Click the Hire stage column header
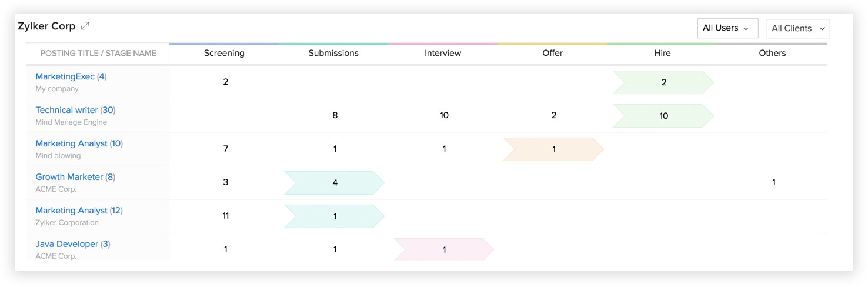Viewport: 868px width, 287px height. 662,53
